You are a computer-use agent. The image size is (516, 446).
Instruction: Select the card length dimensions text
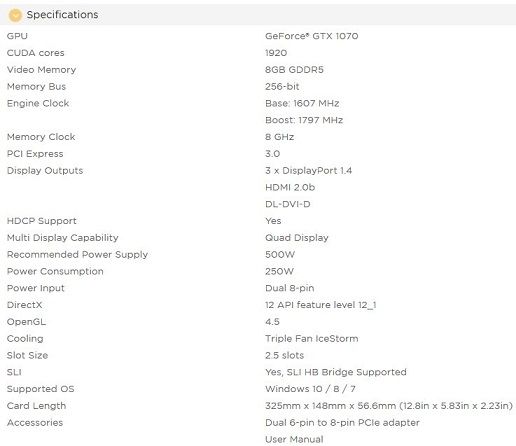tap(389, 406)
